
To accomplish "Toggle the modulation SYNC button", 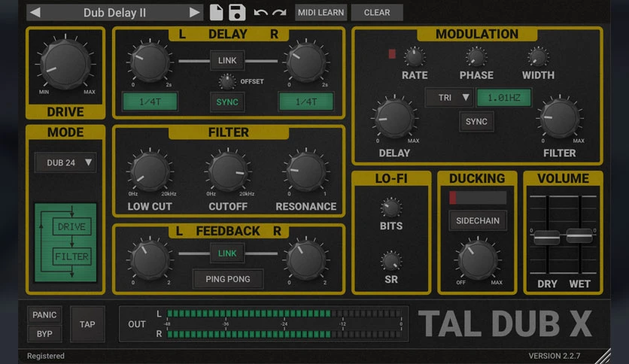I will point(476,122).
